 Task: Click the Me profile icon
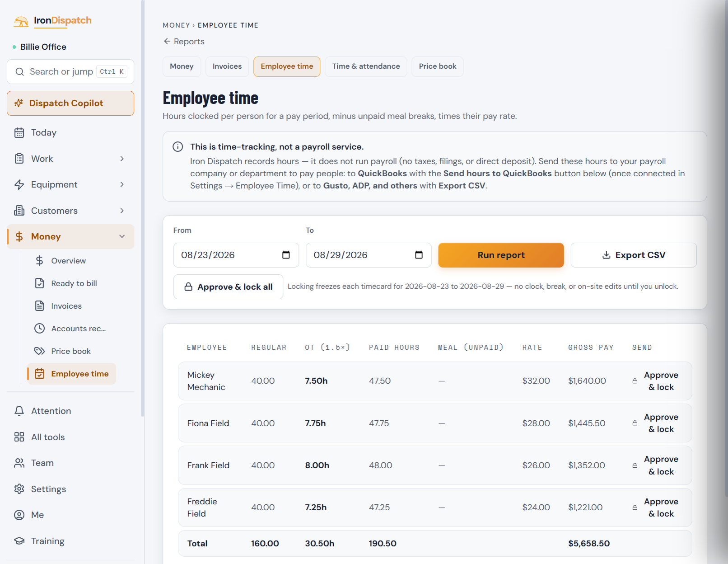pyautogui.click(x=19, y=515)
